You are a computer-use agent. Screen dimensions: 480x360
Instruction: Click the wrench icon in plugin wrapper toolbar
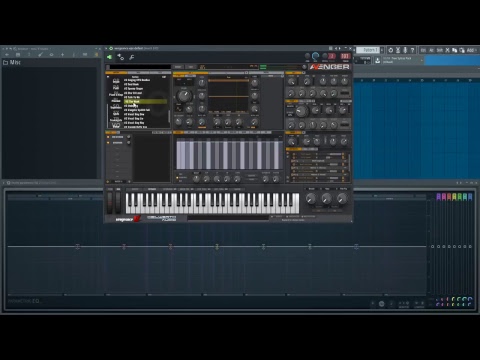(132, 57)
